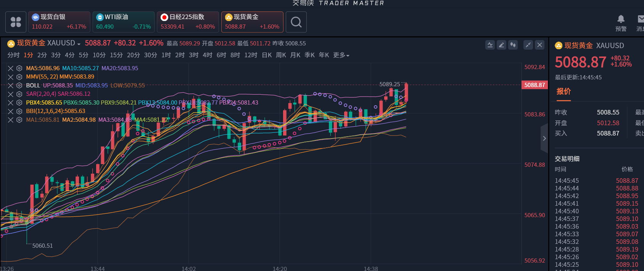The image size is (644, 271).
Task: Select the 日K daily chart tab
Action: (267, 55)
